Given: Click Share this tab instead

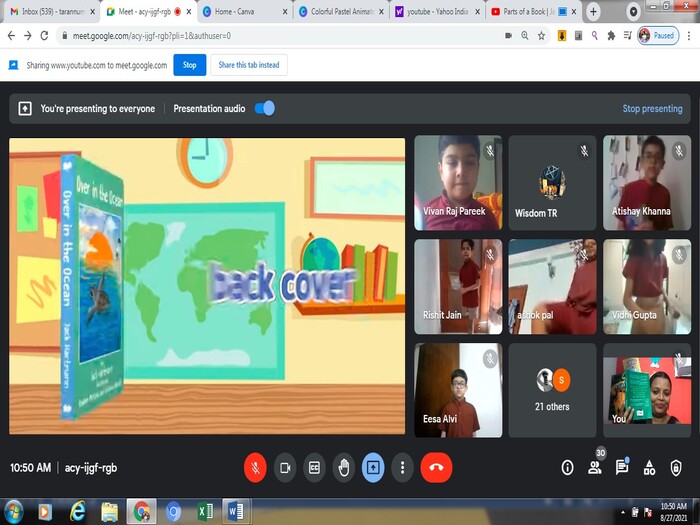Looking at the screenshot, I should (249, 65).
